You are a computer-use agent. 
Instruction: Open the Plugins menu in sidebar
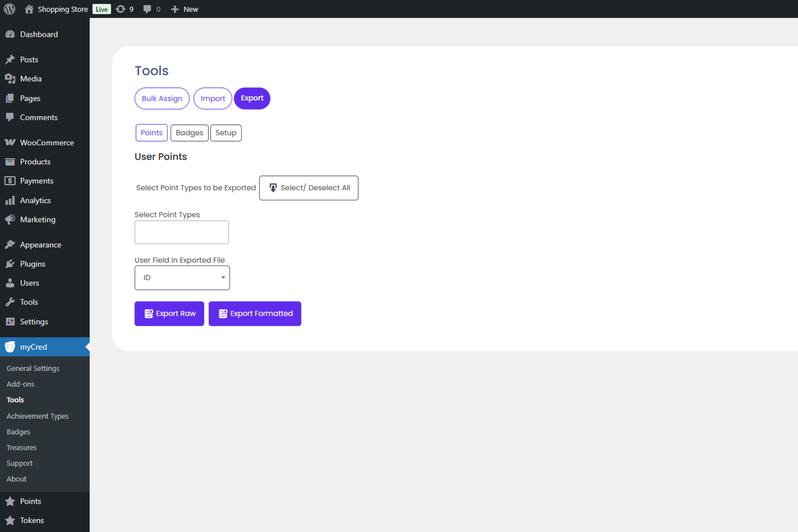[x=32, y=264]
